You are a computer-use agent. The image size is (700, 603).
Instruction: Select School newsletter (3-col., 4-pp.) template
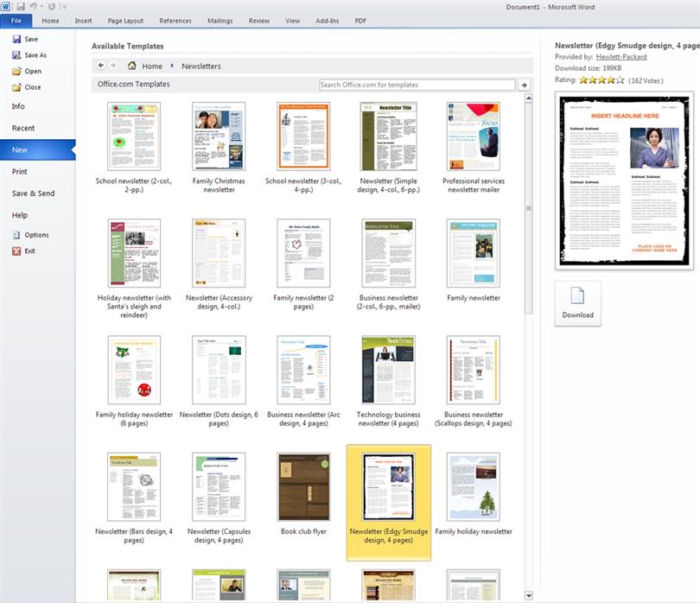click(303, 148)
